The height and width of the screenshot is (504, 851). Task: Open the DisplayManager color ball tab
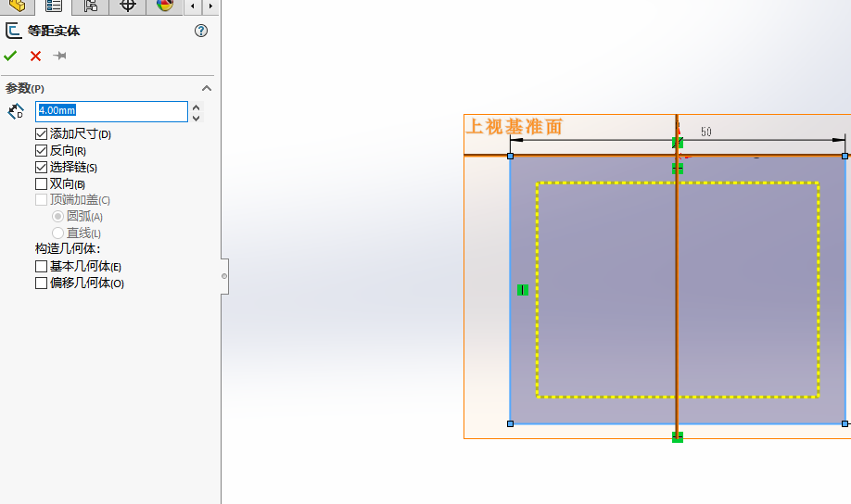[x=165, y=6]
